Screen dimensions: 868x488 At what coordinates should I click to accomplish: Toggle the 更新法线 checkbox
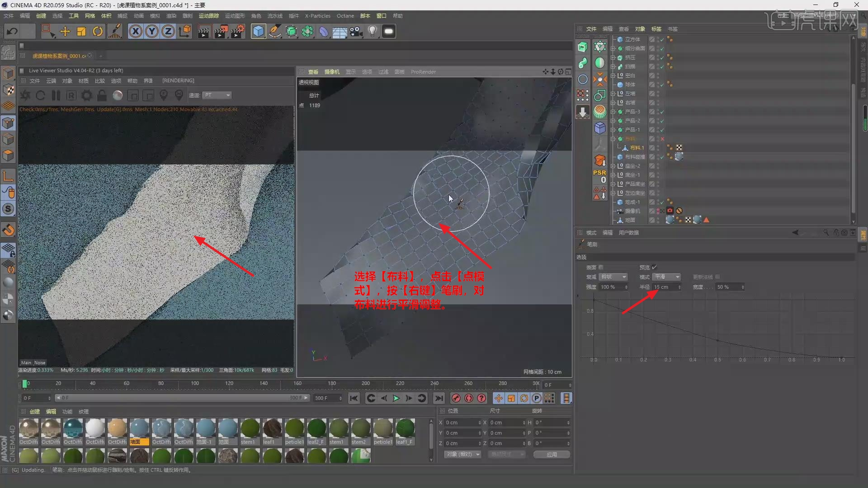tap(717, 277)
